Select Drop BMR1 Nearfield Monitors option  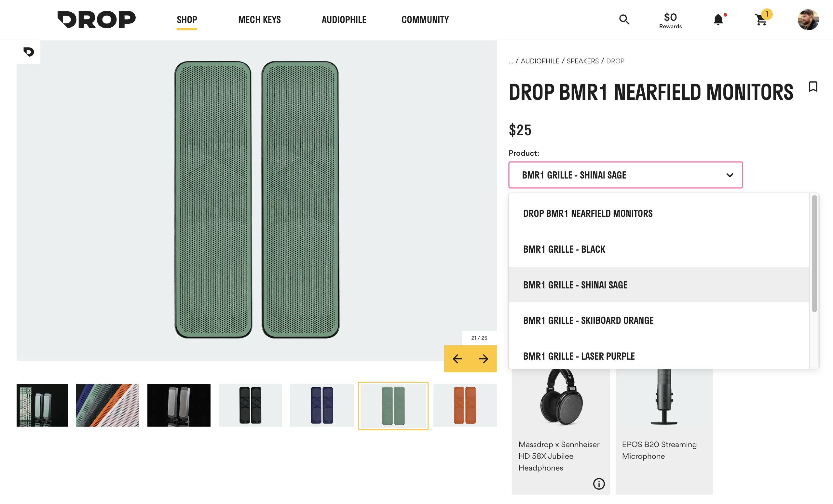588,214
